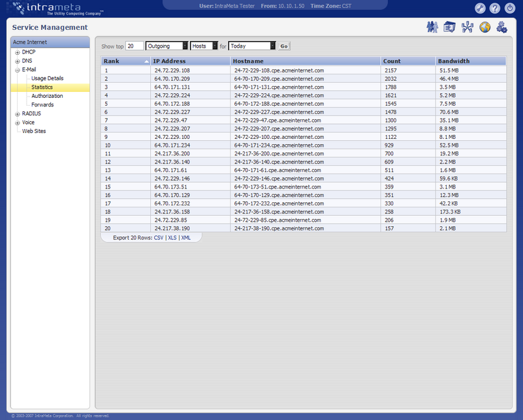523x420 pixels.
Task: Expand the DHCP tree node
Action: pos(18,52)
